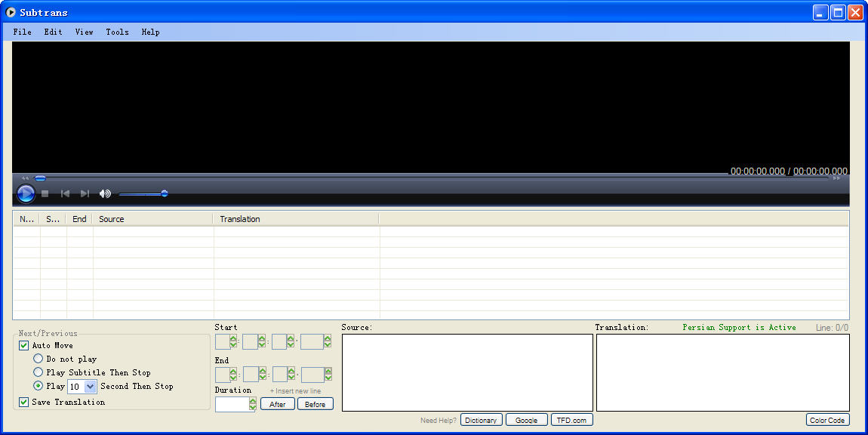Click the Start milliseconds spinner arrows
The height and width of the screenshot is (435, 868).
[328, 341]
